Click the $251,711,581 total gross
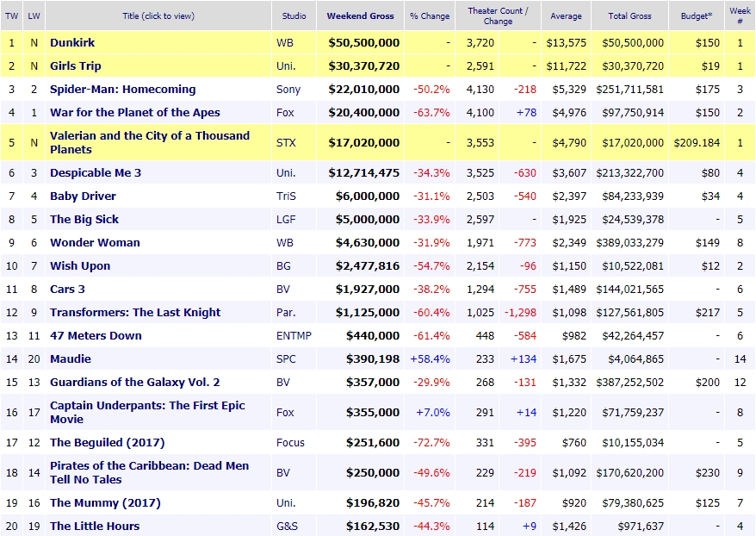Image resolution: width=756 pixels, height=536 pixels. 629,90
